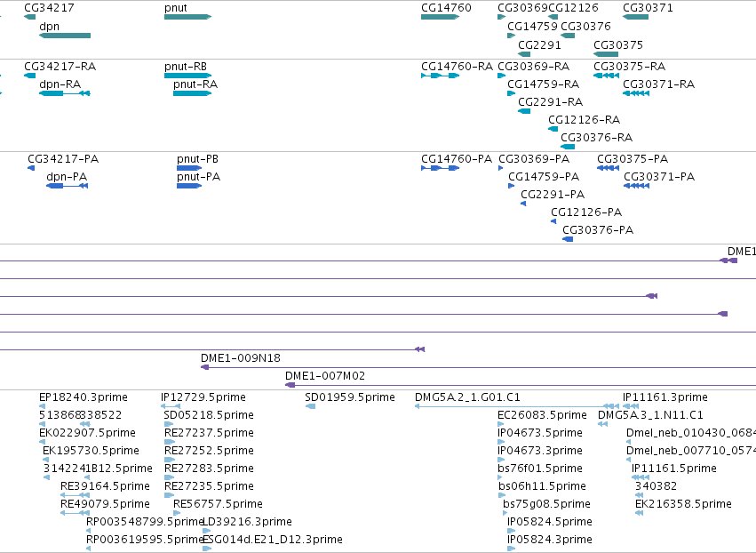The height and width of the screenshot is (553, 756).
Task: Select the CG2291-PA protein label
Action: coord(553,195)
